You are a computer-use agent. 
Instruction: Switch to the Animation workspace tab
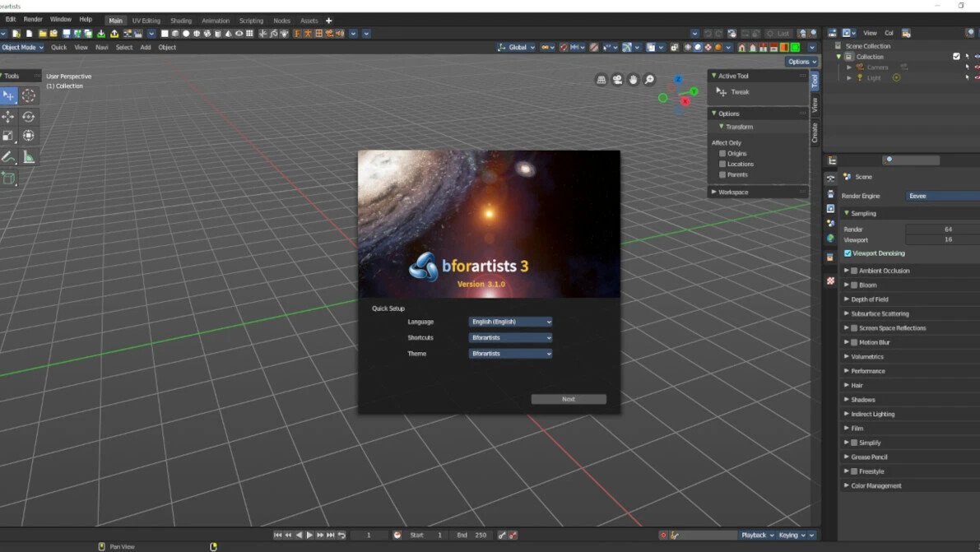tap(216, 21)
